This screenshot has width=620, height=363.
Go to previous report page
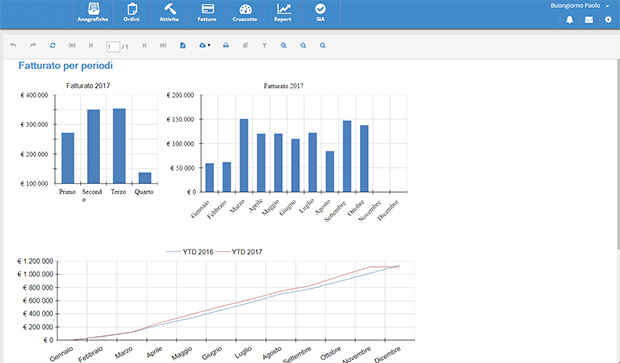pyautogui.click(x=91, y=45)
